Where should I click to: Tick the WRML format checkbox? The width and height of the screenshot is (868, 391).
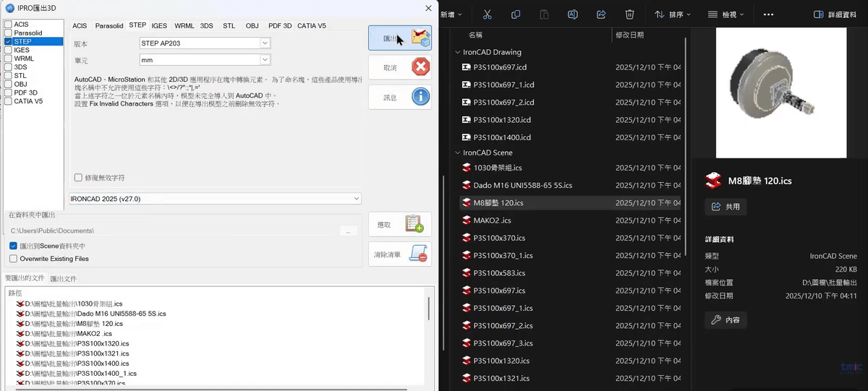pos(8,59)
